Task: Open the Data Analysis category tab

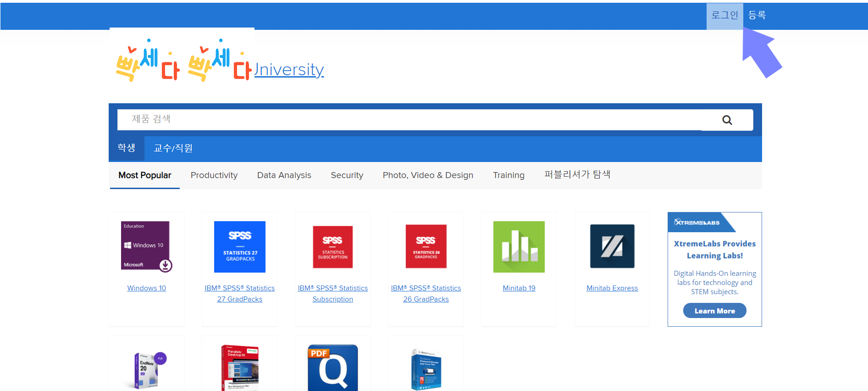Action: [x=284, y=175]
